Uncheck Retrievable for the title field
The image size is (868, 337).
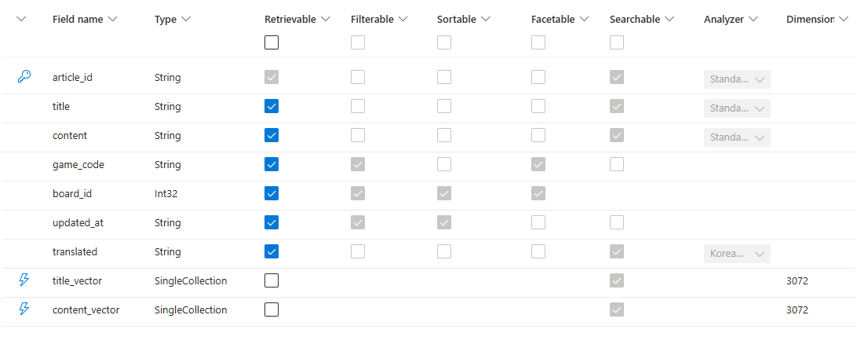tap(272, 106)
